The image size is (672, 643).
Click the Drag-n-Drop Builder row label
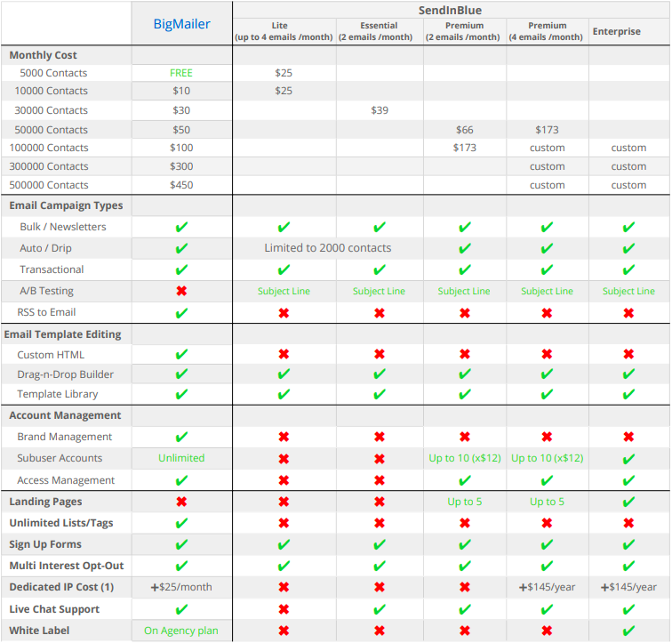[65, 374]
